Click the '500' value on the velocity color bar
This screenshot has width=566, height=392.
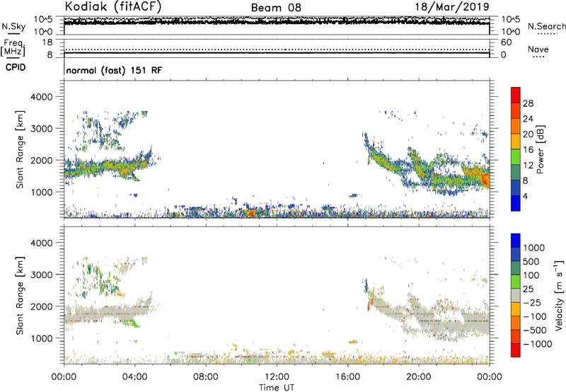click(x=531, y=262)
